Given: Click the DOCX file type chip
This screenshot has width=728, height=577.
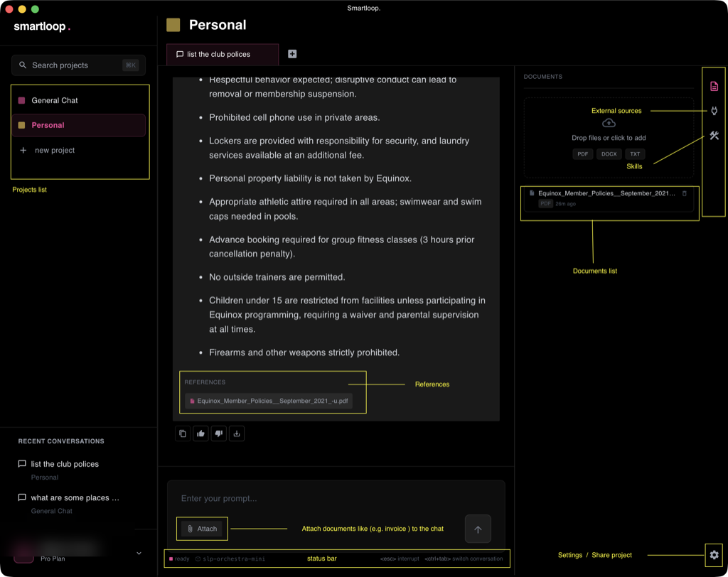Looking at the screenshot, I should pos(609,154).
